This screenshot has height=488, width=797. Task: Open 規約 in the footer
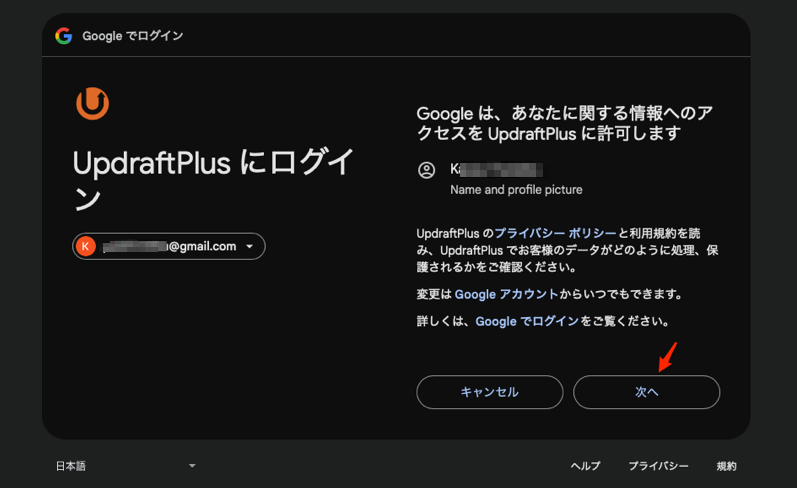726,466
